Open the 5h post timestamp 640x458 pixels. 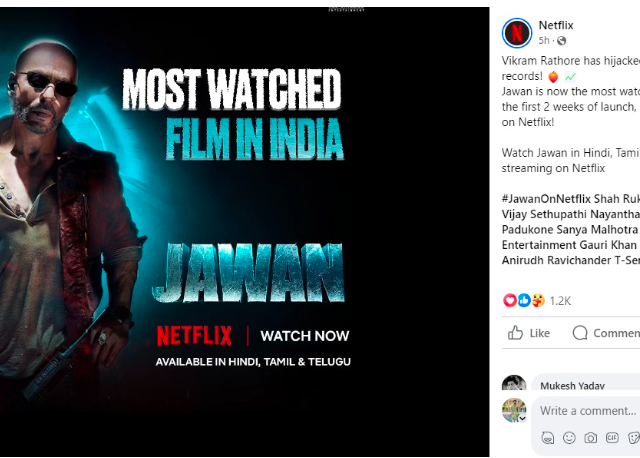[544, 40]
